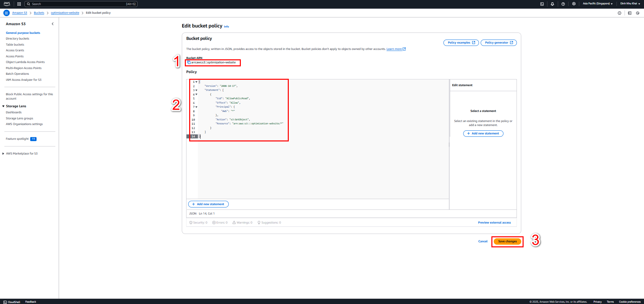Go to General purpose buckets
The width and height of the screenshot is (644, 304).
pyautogui.click(x=23, y=33)
